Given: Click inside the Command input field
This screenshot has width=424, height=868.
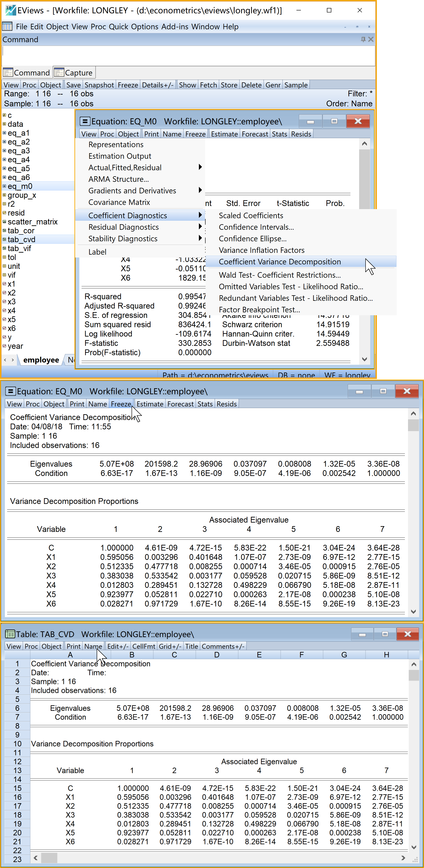Looking at the screenshot, I should [188, 55].
